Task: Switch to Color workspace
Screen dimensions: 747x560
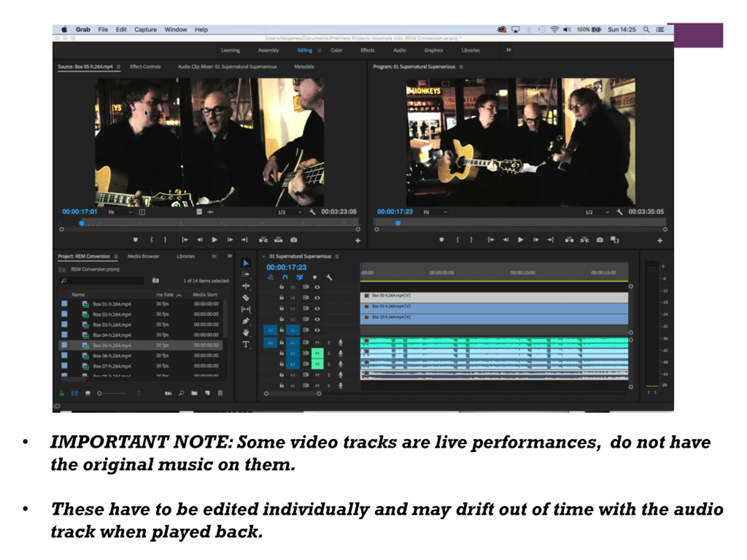Action: pyautogui.click(x=336, y=50)
